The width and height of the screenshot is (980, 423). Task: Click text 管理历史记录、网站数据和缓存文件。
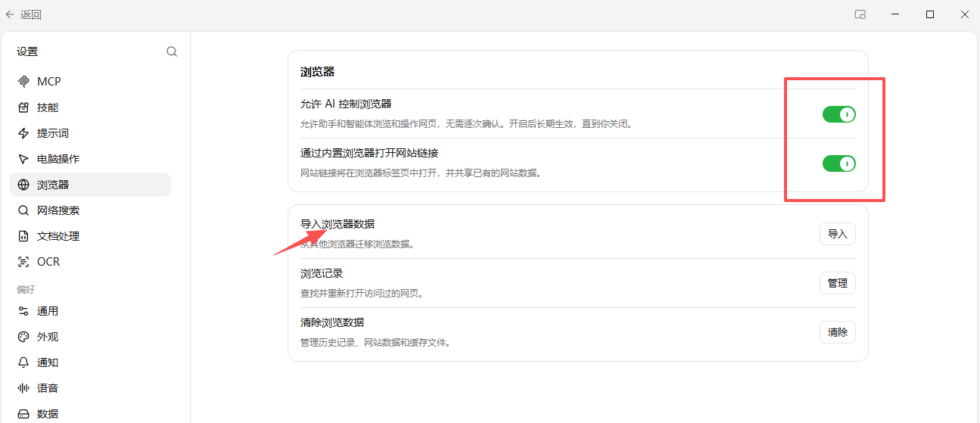click(x=376, y=342)
